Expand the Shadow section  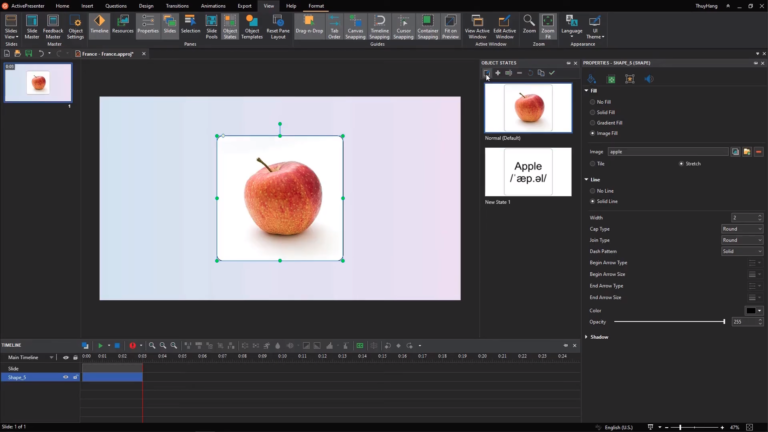click(x=586, y=337)
